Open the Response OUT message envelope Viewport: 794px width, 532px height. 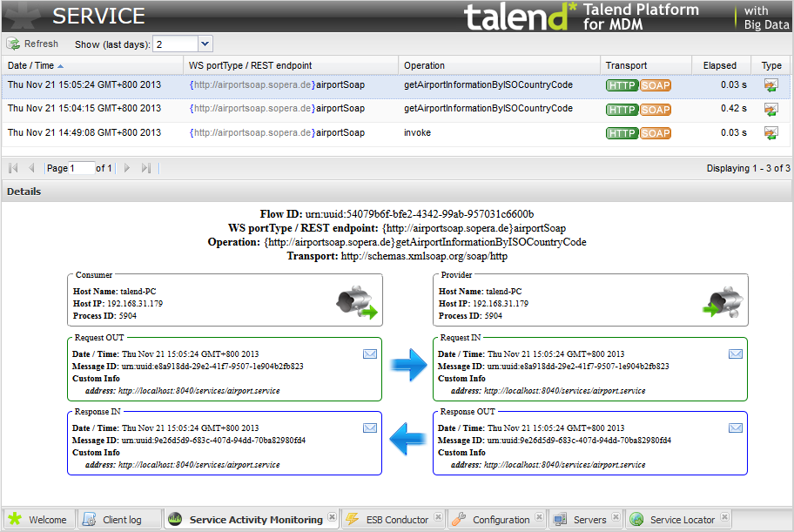pyautogui.click(x=736, y=428)
